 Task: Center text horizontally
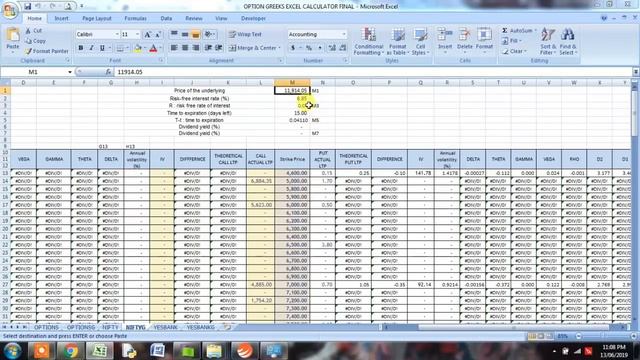185,48
